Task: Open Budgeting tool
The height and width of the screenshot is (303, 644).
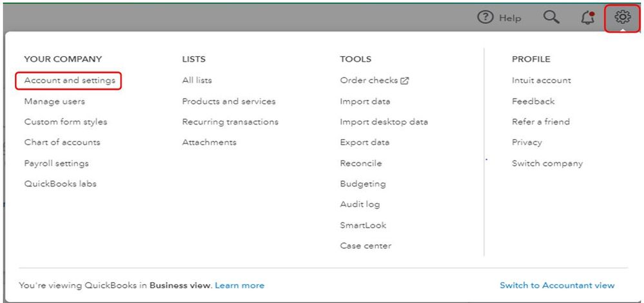Action: 363,184
